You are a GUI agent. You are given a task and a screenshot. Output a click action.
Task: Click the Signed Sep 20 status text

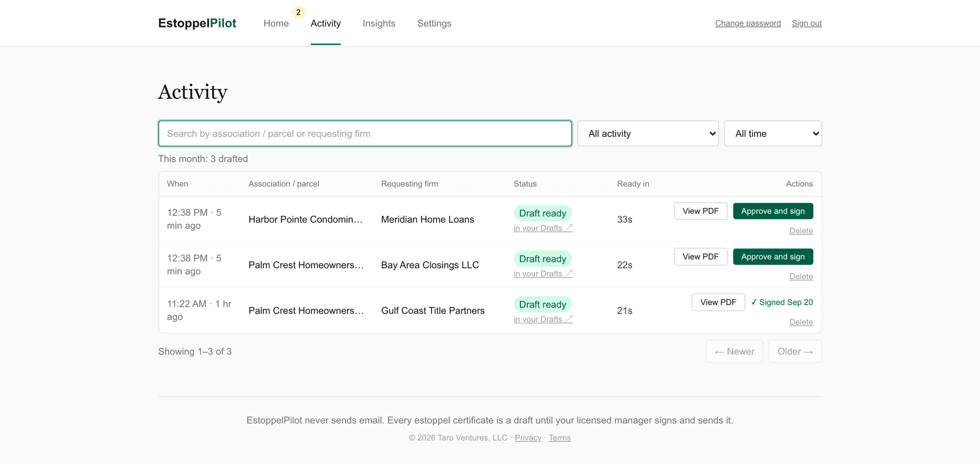782,302
